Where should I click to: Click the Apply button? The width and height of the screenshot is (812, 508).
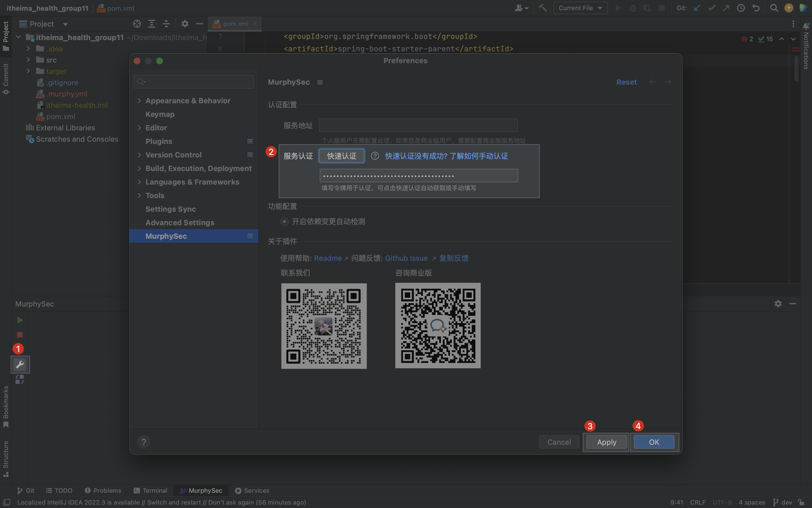point(606,442)
